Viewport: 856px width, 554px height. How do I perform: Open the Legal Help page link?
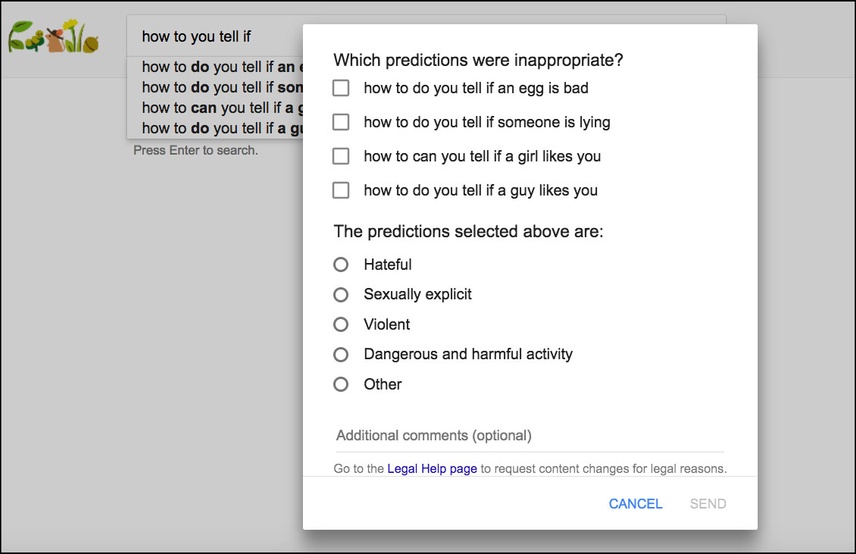tap(432, 469)
